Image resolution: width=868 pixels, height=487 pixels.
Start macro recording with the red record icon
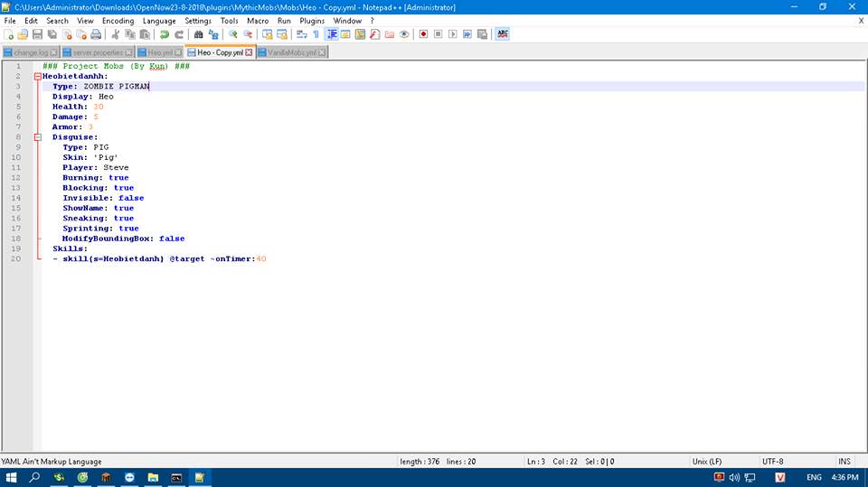[x=422, y=34]
